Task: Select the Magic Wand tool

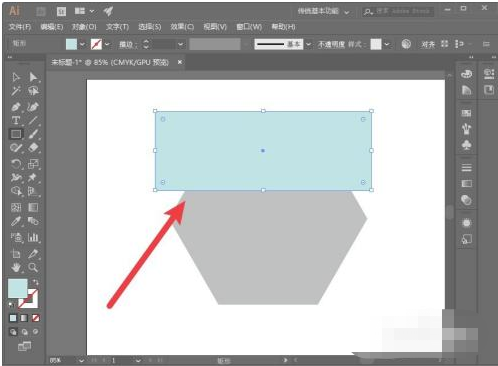Action: pos(16,91)
